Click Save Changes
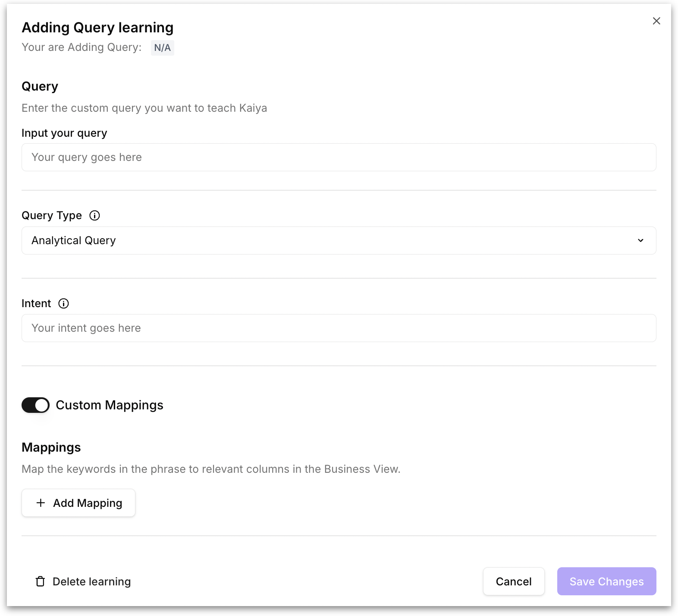Screen dimensions: 678x616 click(606, 581)
